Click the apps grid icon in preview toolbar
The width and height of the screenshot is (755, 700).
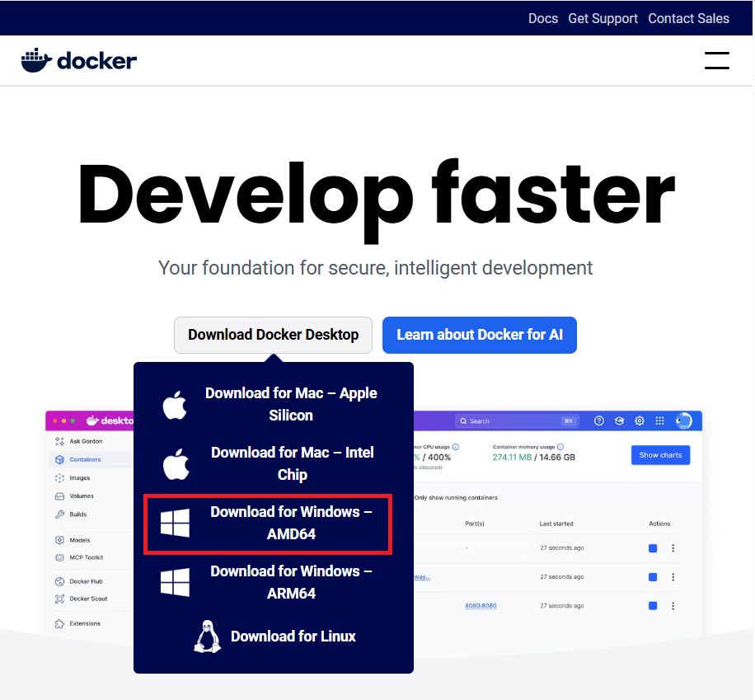tap(659, 420)
